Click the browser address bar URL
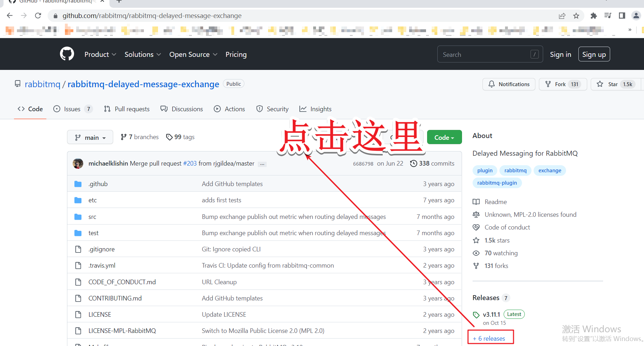 click(152, 16)
